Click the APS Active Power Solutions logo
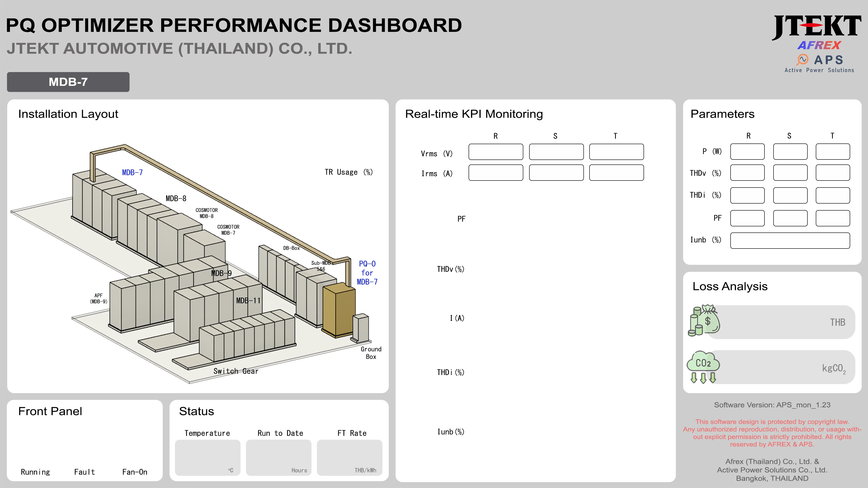Screen dimensions: 868x488 click(819, 64)
